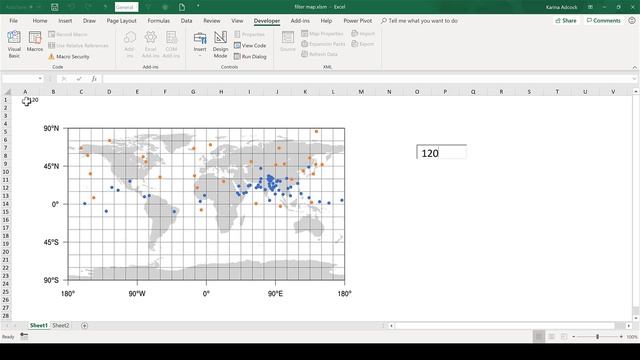Add a new sheet
This screenshot has height=360, width=640.
click(x=84, y=325)
